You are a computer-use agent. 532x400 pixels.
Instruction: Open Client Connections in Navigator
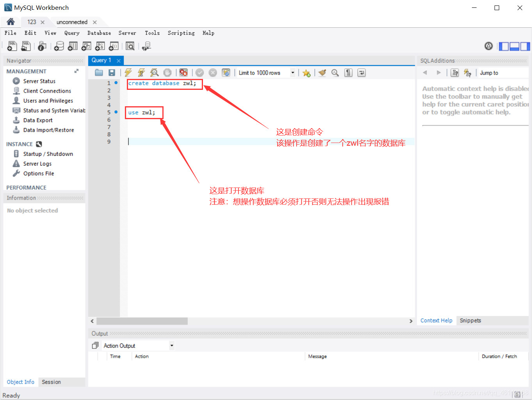pos(47,91)
